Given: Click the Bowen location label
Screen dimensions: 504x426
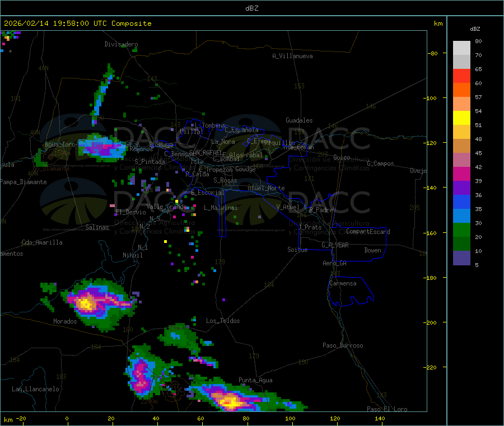Looking at the screenshot, I should (x=373, y=250).
